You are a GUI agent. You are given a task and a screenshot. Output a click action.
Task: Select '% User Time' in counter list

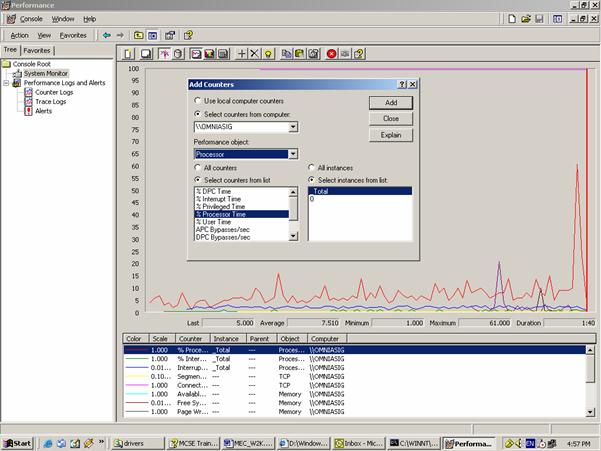click(x=212, y=221)
